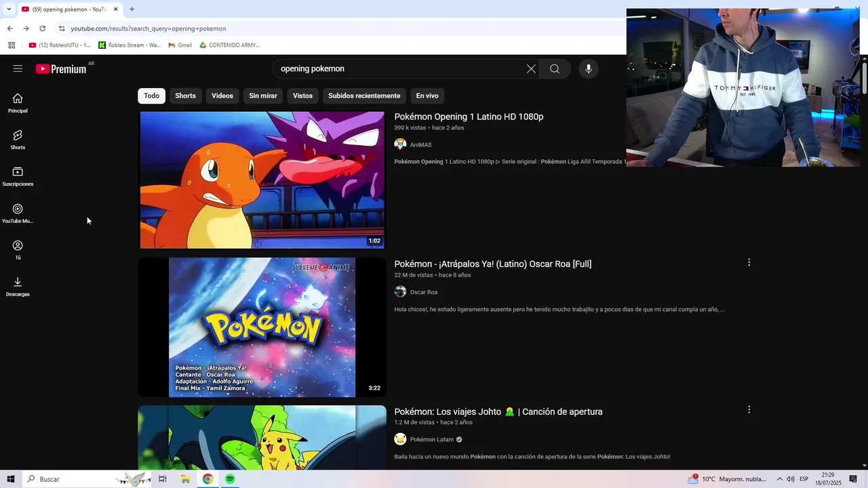Go forward with browser forward arrow
The image size is (868, 488).
click(26, 28)
